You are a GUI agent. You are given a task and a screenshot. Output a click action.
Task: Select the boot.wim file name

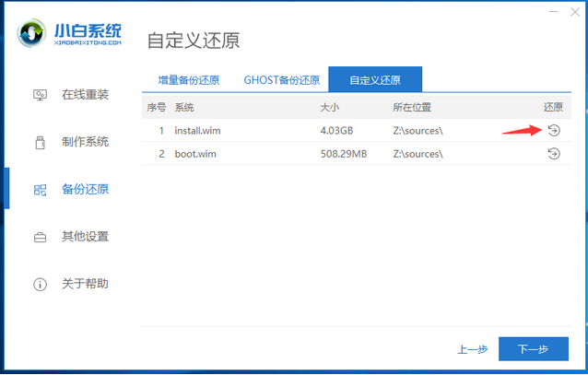click(194, 154)
